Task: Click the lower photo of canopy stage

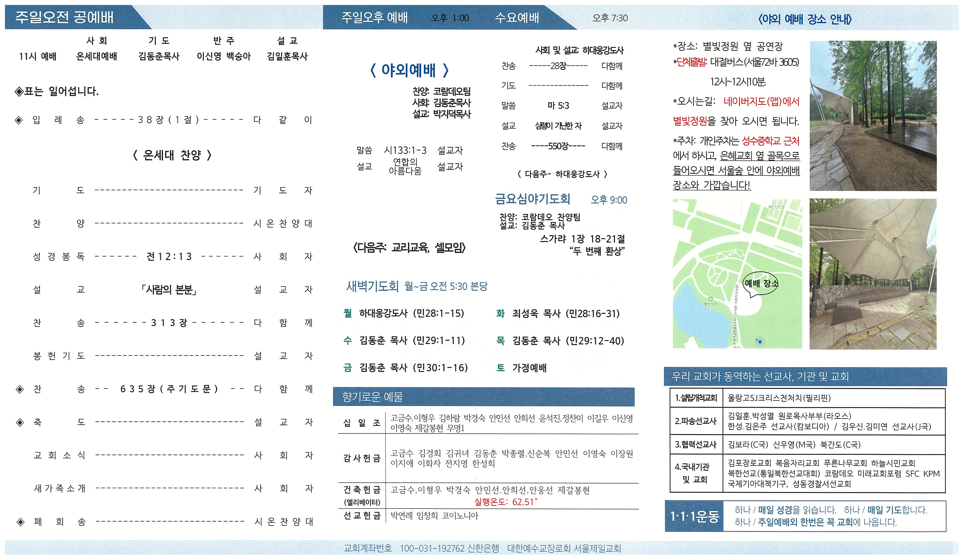Action: [x=873, y=274]
